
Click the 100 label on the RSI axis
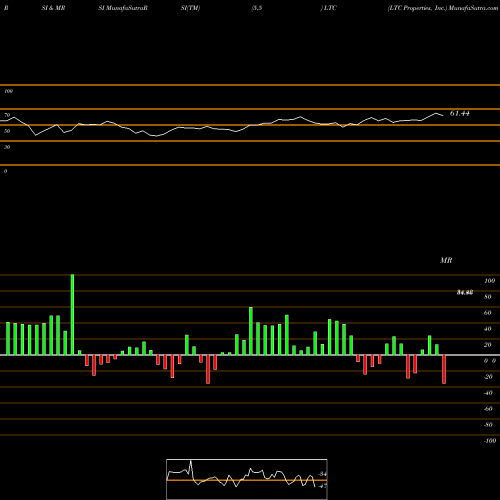tap(8, 91)
